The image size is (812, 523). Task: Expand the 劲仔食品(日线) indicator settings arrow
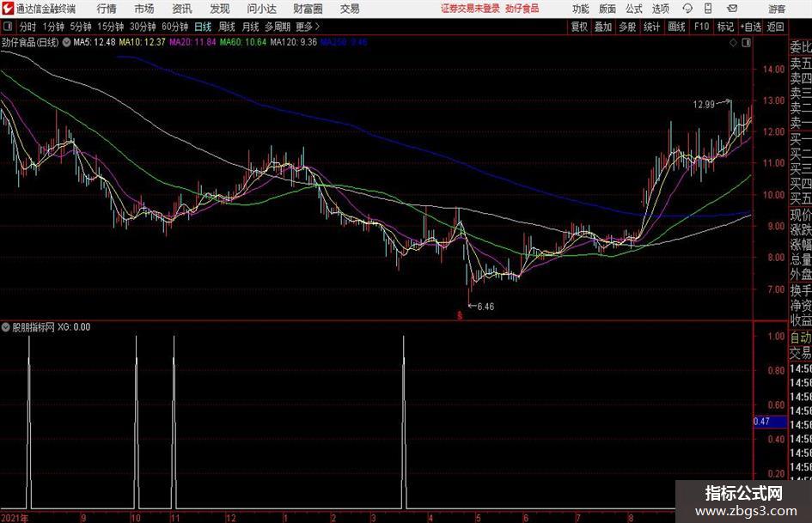pos(66,42)
